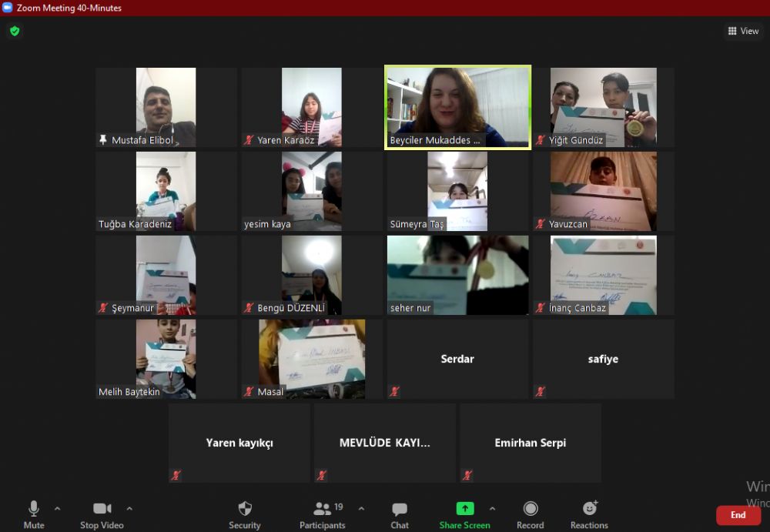Expand Share Screen options arrow

coord(493,508)
